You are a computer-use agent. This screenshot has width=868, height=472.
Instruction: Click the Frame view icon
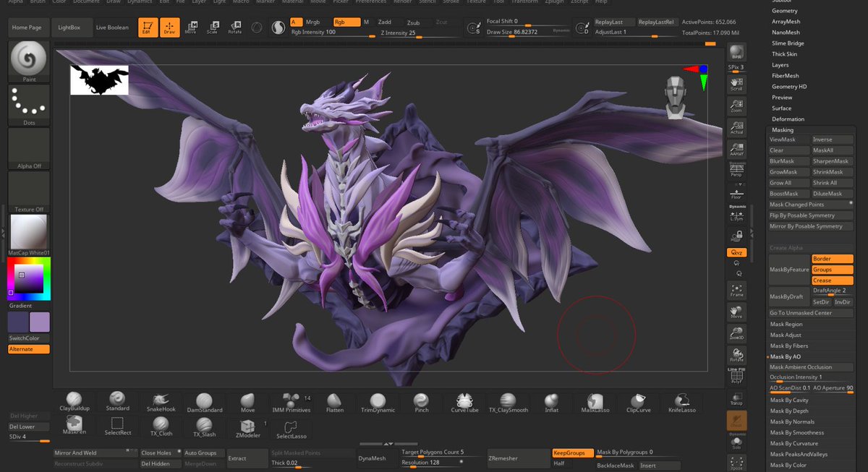pyautogui.click(x=736, y=291)
